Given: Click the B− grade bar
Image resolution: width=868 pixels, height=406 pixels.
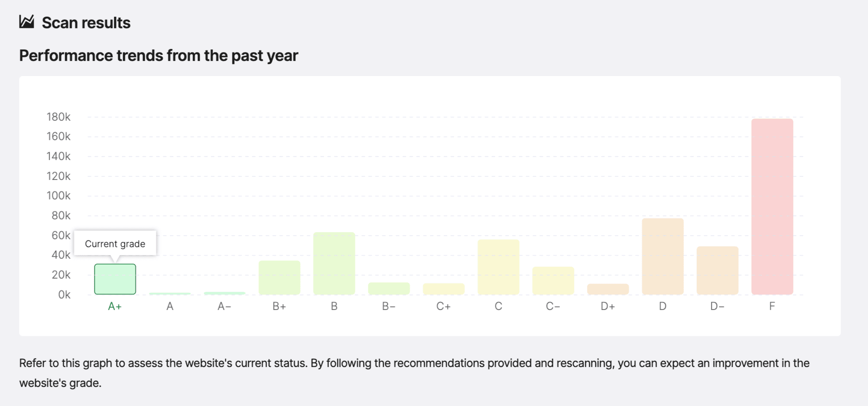Looking at the screenshot, I should click(x=389, y=288).
